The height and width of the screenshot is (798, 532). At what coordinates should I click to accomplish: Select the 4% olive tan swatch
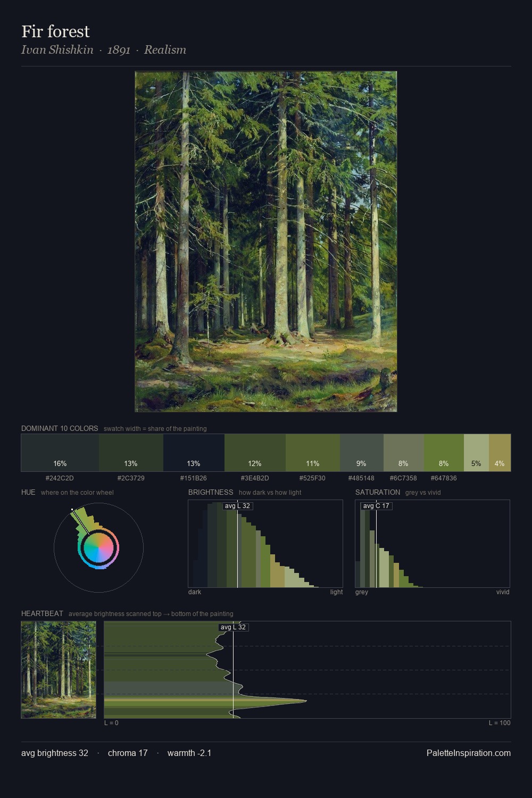(x=500, y=453)
